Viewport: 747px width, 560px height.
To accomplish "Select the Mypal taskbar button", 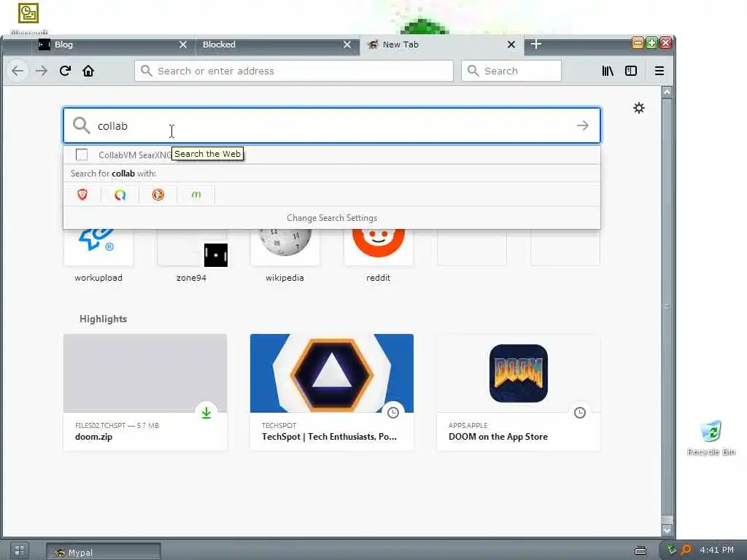I will [x=104, y=552].
